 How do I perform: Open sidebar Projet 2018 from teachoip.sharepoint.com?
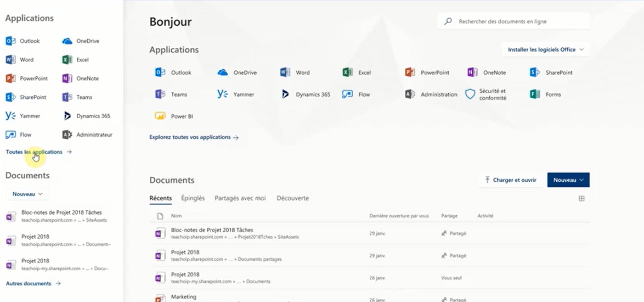[58, 241]
